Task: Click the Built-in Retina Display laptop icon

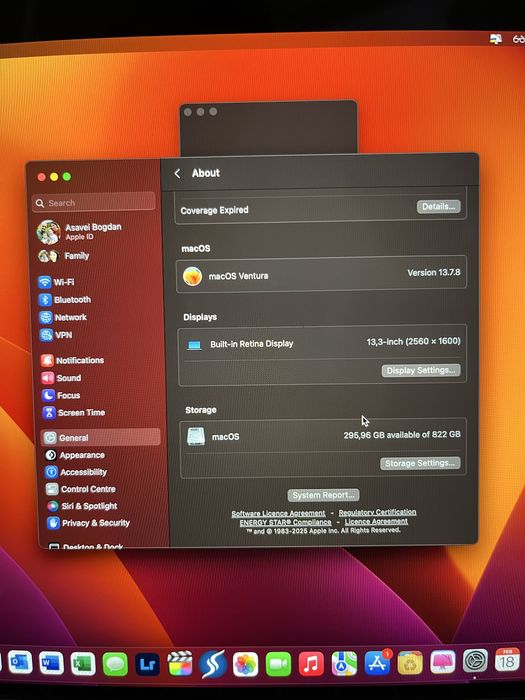Action: pos(194,345)
